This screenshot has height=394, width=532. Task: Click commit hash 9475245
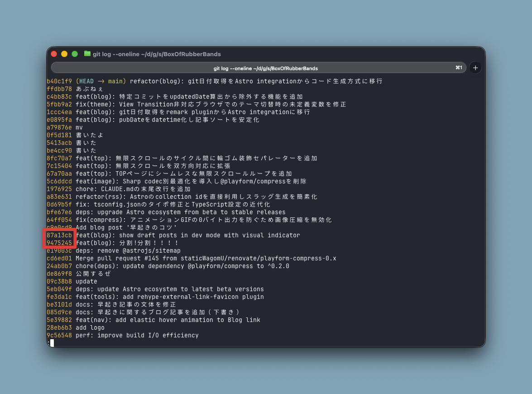[x=59, y=243]
